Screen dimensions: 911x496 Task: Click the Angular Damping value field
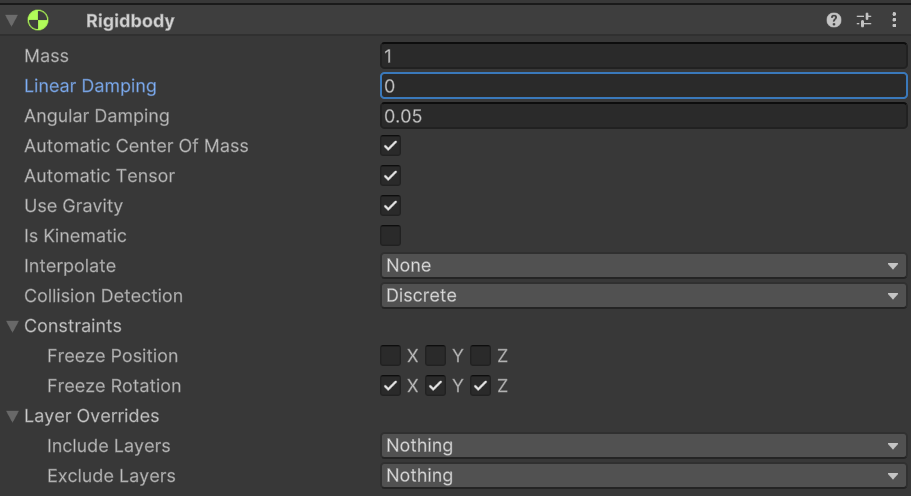click(643, 116)
